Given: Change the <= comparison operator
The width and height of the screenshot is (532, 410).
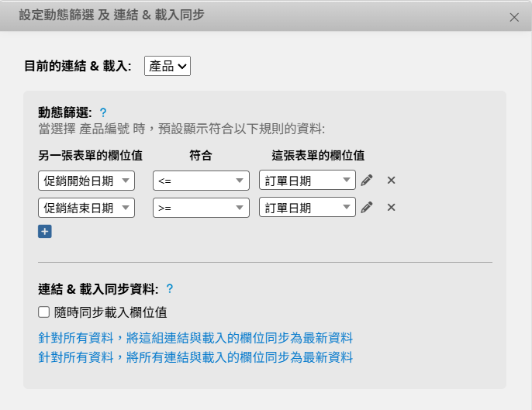Looking at the screenshot, I should tap(201, 181).
